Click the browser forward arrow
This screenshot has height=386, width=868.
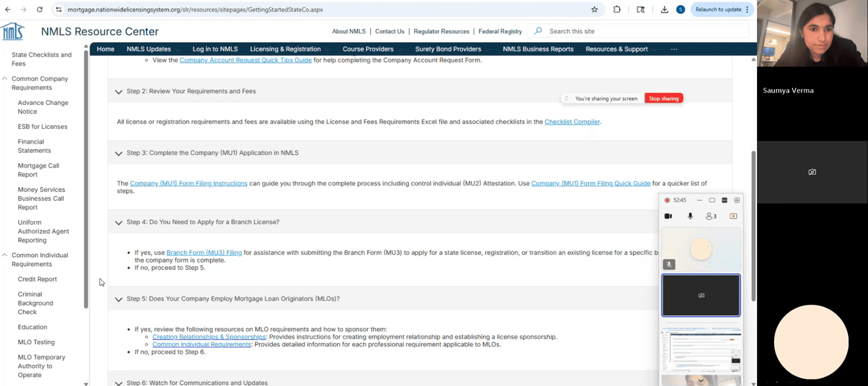point(23,10)
